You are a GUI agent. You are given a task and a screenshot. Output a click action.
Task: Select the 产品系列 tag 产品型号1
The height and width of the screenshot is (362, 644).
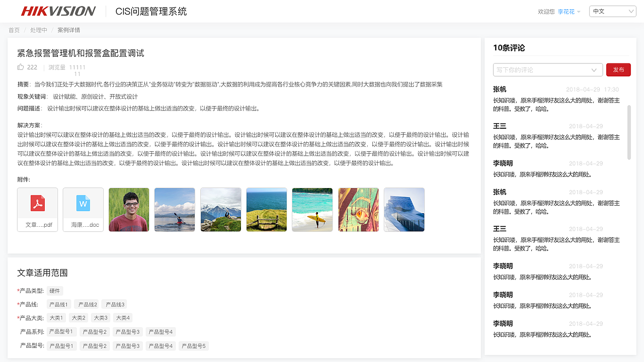pyautogui.click(x=61, y=331)
